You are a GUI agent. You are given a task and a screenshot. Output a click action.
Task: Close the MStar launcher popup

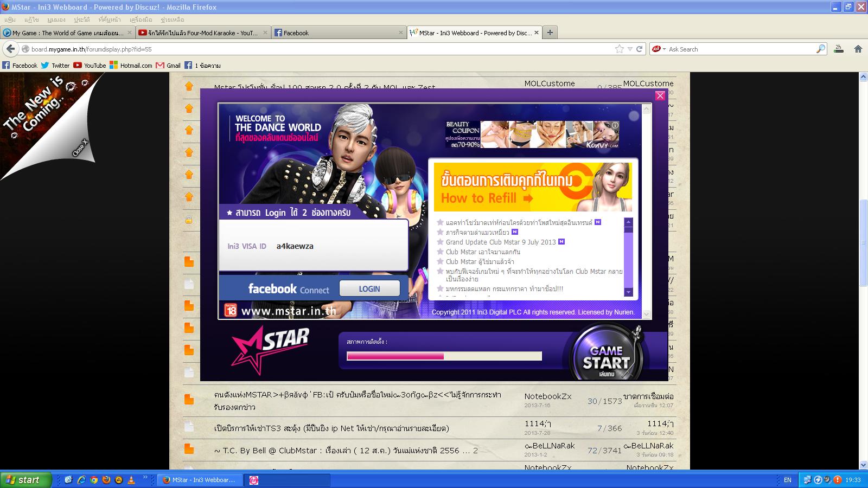coord(660,95)
